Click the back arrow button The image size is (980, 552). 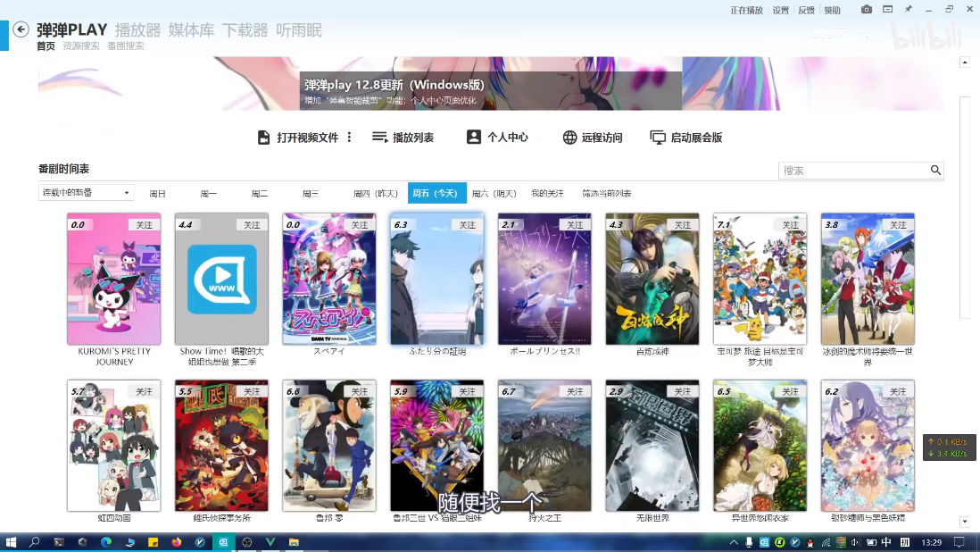point(21,29)
